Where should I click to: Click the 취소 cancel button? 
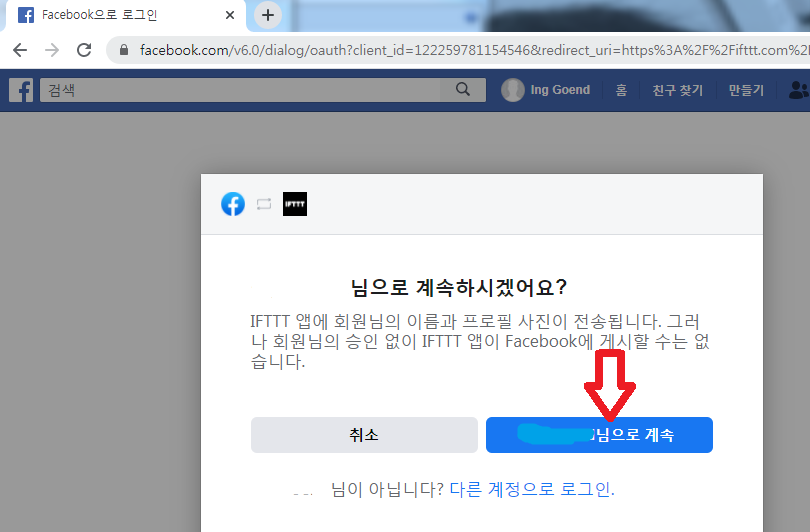(364, 435)
